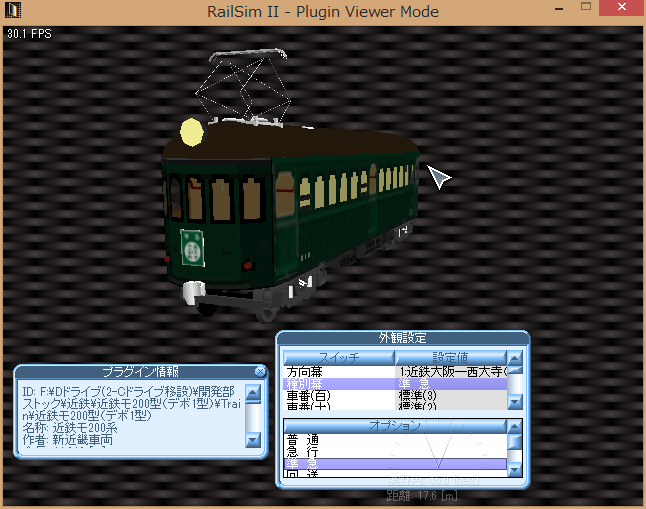
Task: Click the up arrow in the プラグイン情報 panel
Action: [253, 394]
